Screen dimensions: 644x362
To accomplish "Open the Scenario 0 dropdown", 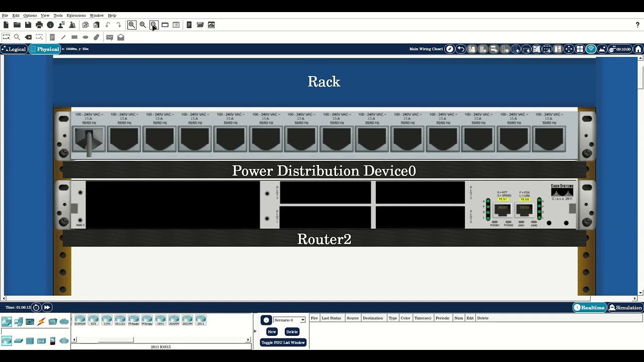I will pos(289,320).
